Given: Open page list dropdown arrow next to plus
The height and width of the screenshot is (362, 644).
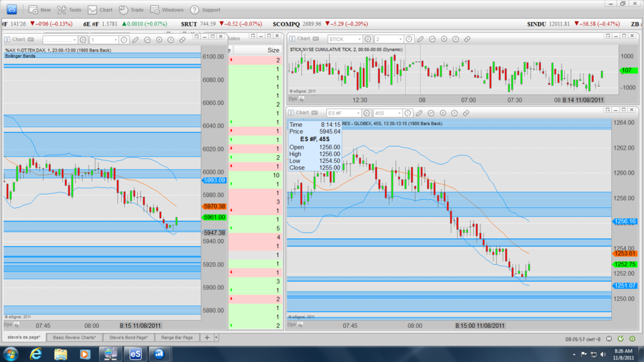Looking at the screenshot, I should point(216,338).
